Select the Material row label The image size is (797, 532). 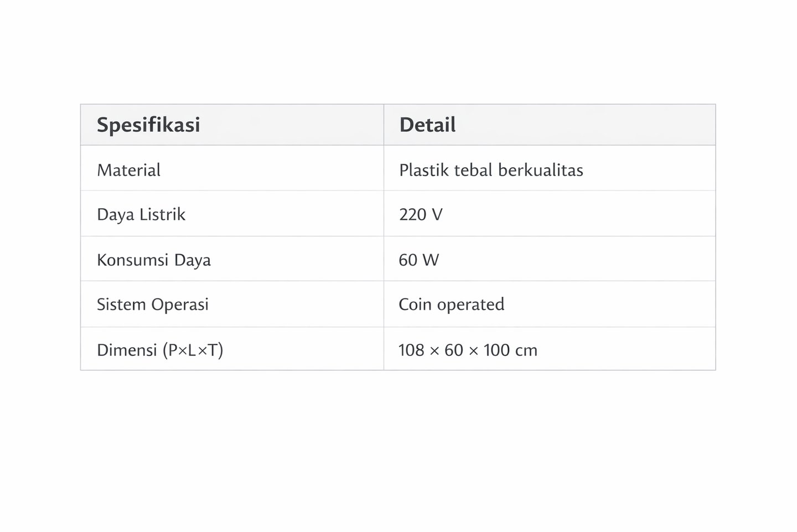click(128, 170)
